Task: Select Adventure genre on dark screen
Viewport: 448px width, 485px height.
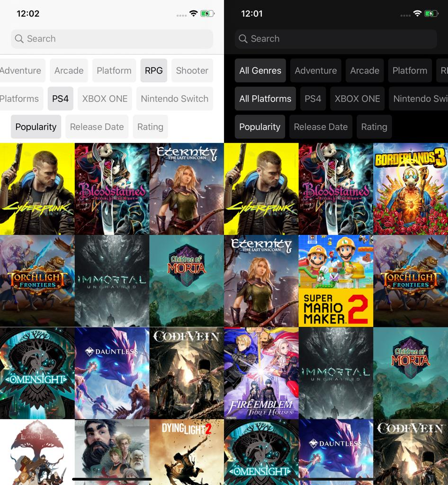Action: pos(316,71)
